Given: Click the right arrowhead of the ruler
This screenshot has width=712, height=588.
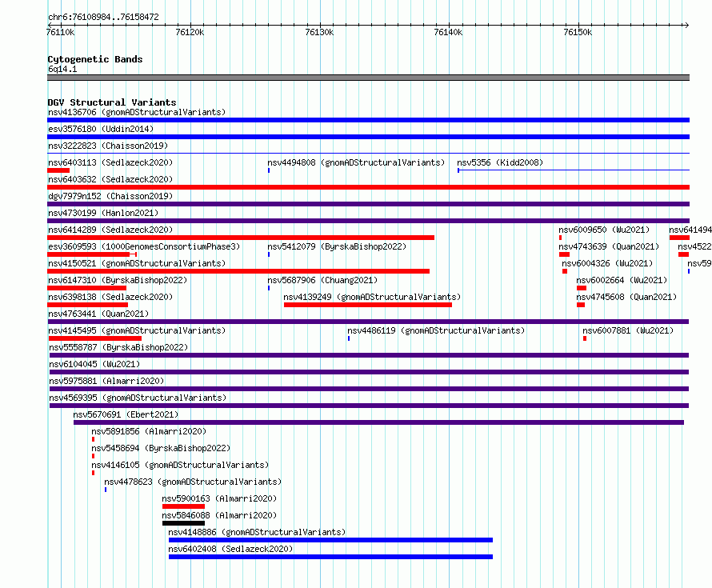Looking at the screenshot, I should coord(686,25).
